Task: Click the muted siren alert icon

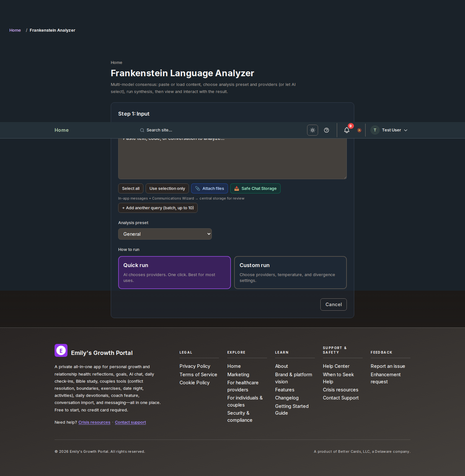Action: point(359,130)
